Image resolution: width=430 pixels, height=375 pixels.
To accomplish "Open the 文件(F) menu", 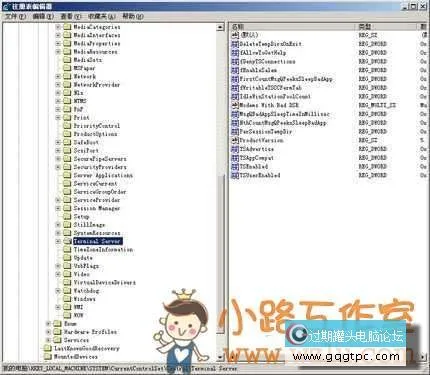I will coord(15,16).
